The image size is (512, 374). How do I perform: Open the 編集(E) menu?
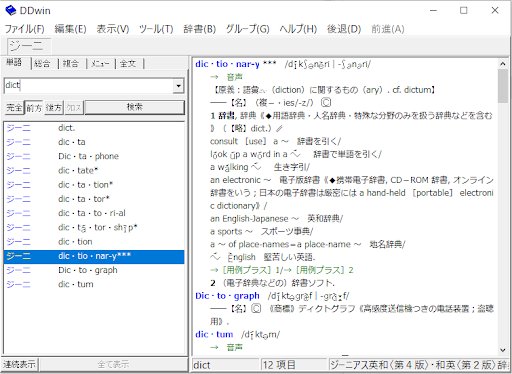point(70,29)
